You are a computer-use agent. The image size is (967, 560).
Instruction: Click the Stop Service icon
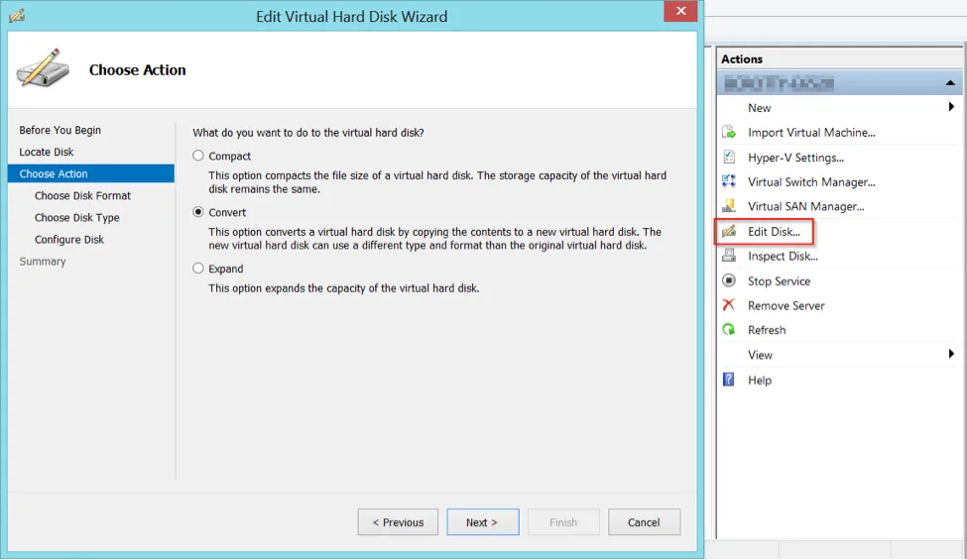tap(729, 280)
